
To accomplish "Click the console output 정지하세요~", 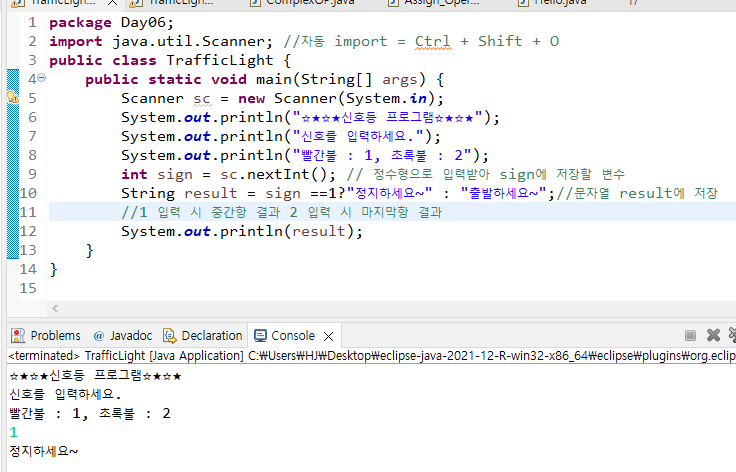I will (44, 451).
